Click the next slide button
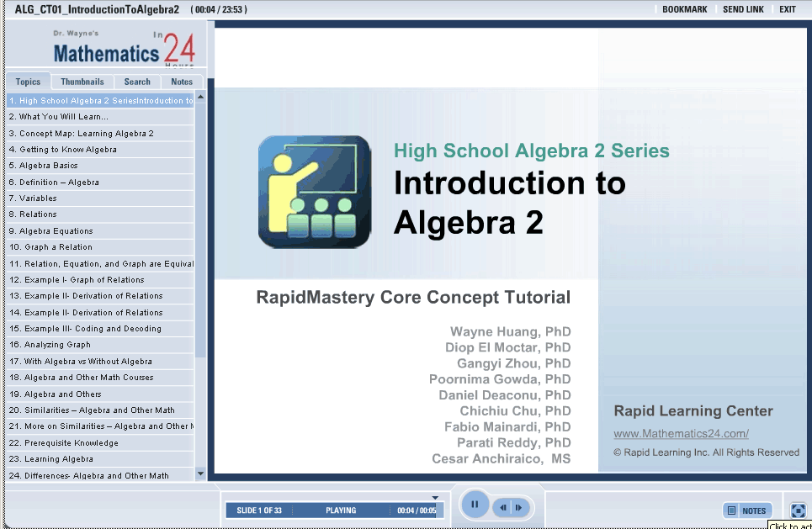Viewport: 812px width, 529px height. click(519, 507)
